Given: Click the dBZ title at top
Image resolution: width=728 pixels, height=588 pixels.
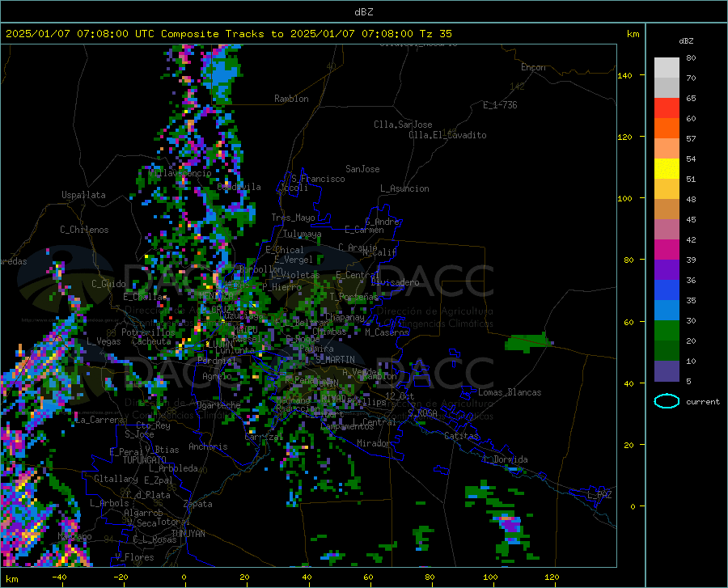Looking at the screenshot, I should pyautogui.click(x=363, y=12).
